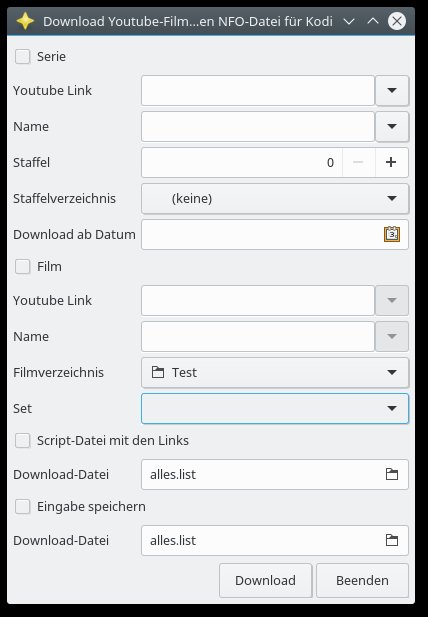Decrease Staffel value with minus button

coord(358,162)
